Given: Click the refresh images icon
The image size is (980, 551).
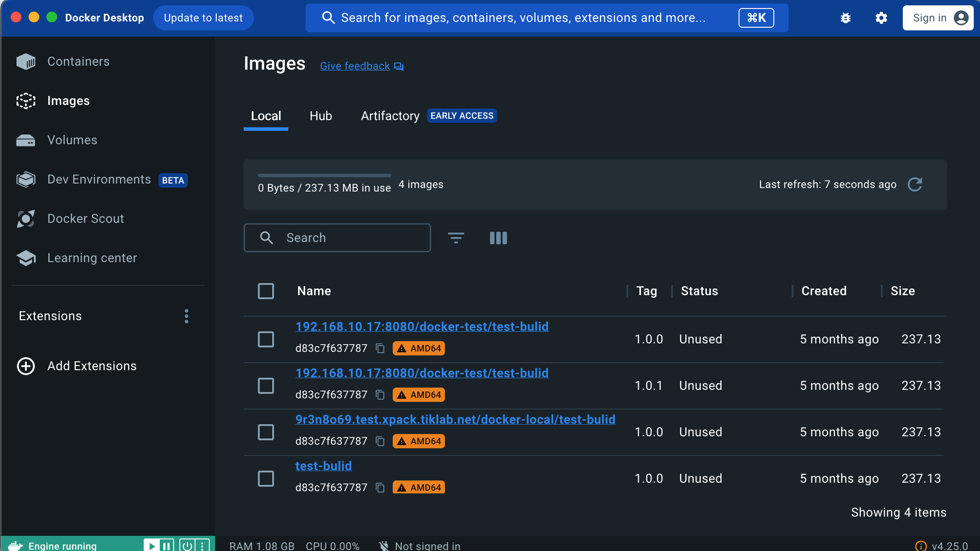Looking at the screenshot, I should coord(915,184).
